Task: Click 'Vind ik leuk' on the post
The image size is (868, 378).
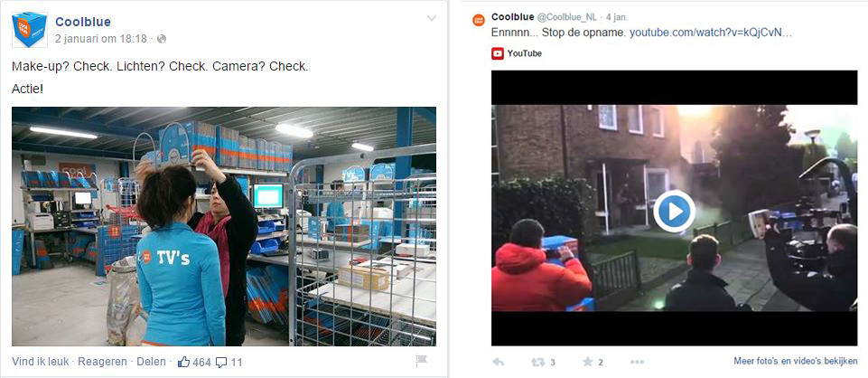Action: pyautogui.click(x=41, y=362)
